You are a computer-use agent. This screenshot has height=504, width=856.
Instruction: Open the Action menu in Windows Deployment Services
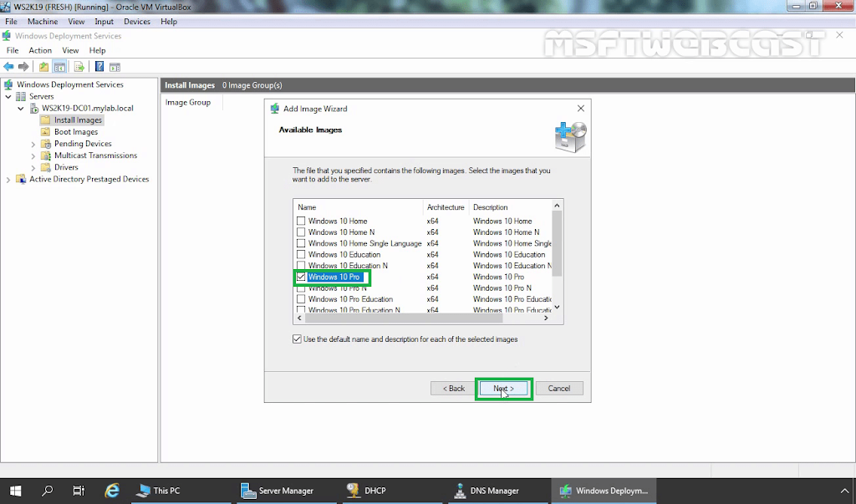[x=40, y=50]
